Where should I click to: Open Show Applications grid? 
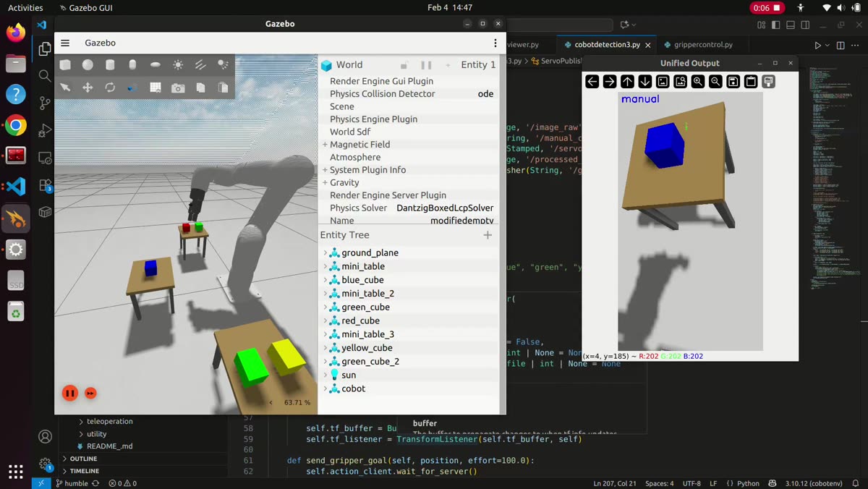16,471
